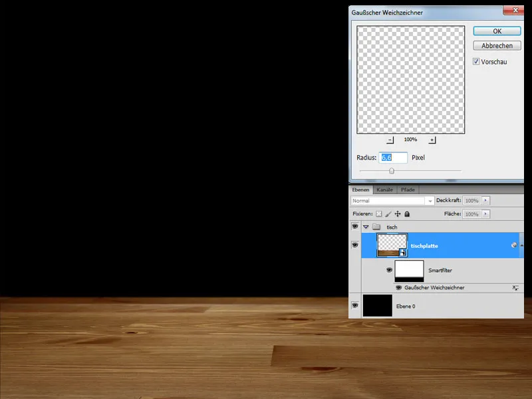The image size is (532, 399).
Task: Zoom out the filter preview with minus button
Action: coord(390,140)
